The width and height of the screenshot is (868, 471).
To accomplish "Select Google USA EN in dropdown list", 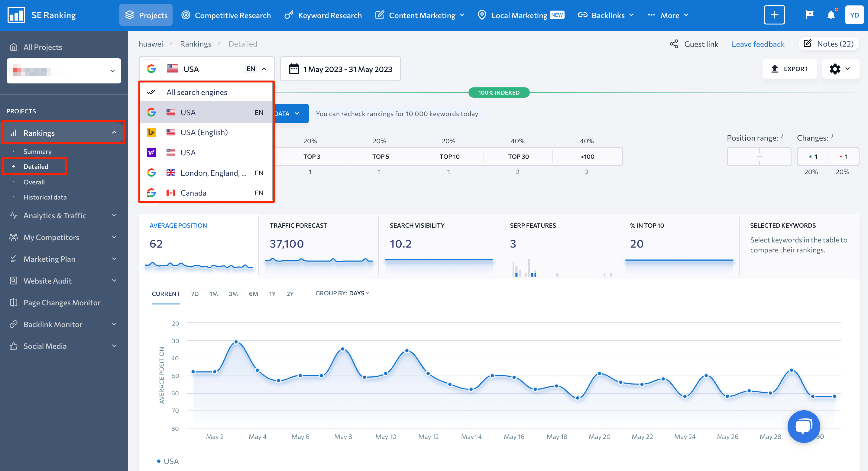I will (206, 112).
